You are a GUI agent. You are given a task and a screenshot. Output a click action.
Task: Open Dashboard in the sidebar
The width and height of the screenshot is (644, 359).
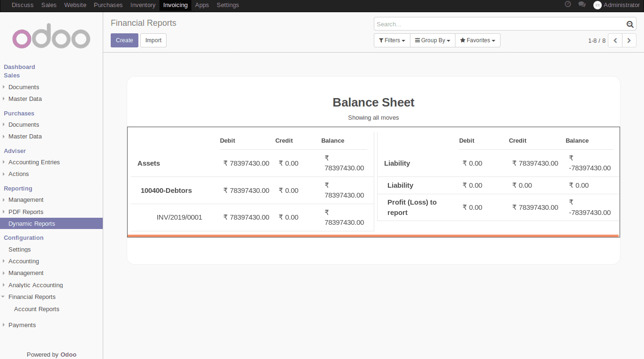coord(19,67)
